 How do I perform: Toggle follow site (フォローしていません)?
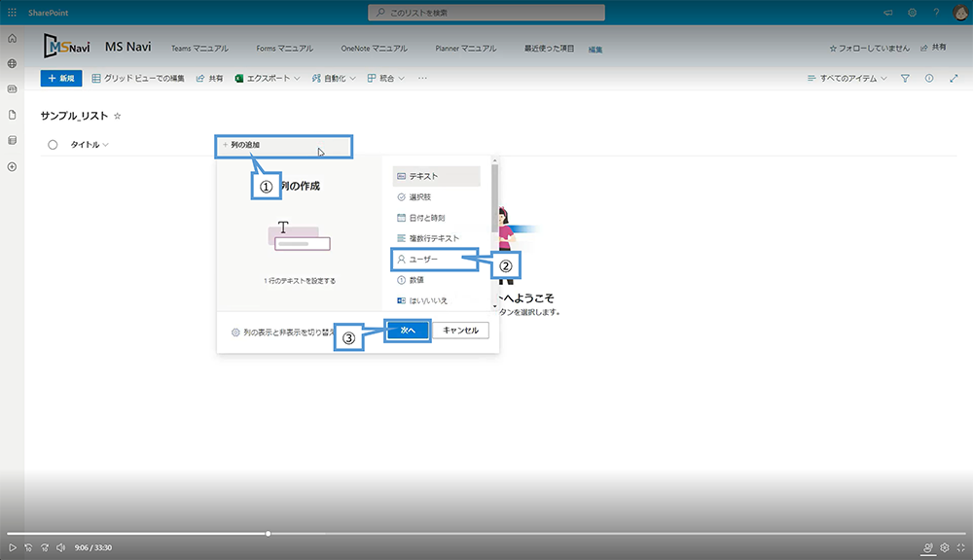pyautogui.click(x=869, y=48)
